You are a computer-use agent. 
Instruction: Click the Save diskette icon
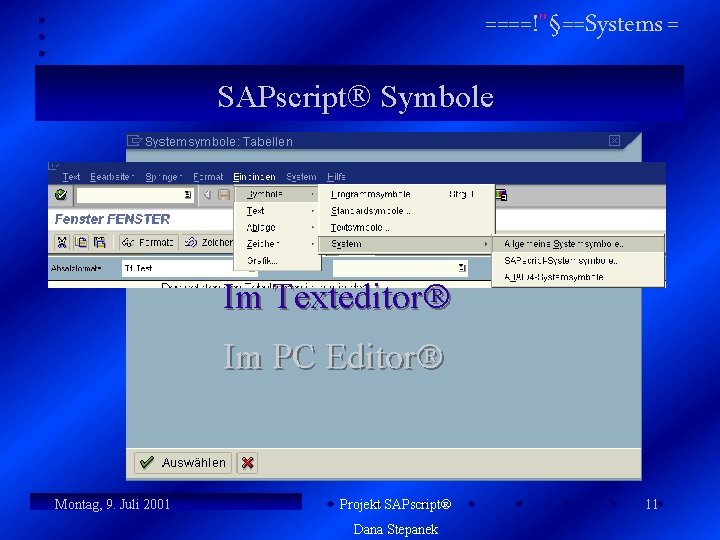pyautogui.click(x=224, y=195)
